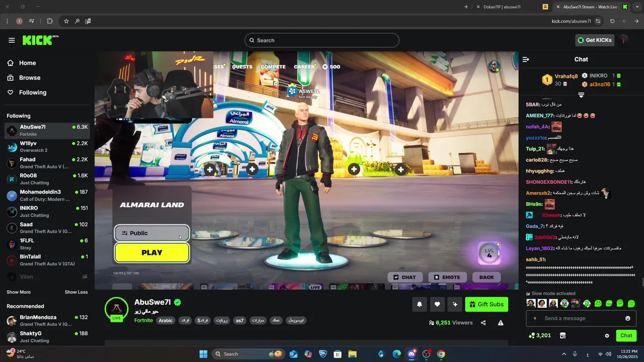Open OBS Studio from the taskbar

click(x=427, y=354)
